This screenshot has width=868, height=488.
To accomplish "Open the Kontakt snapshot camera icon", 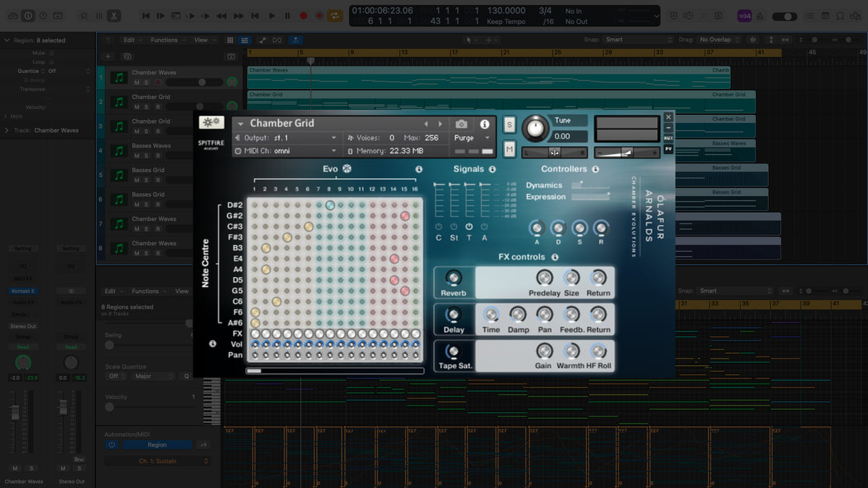I will pyautogui.click(x=461, y=124).
